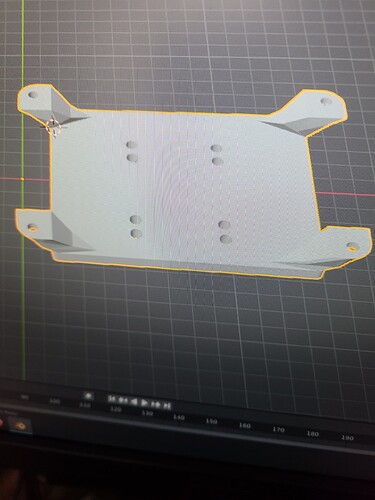
Task: Set timeline to frame 160
Action: [x=245, y=425]
